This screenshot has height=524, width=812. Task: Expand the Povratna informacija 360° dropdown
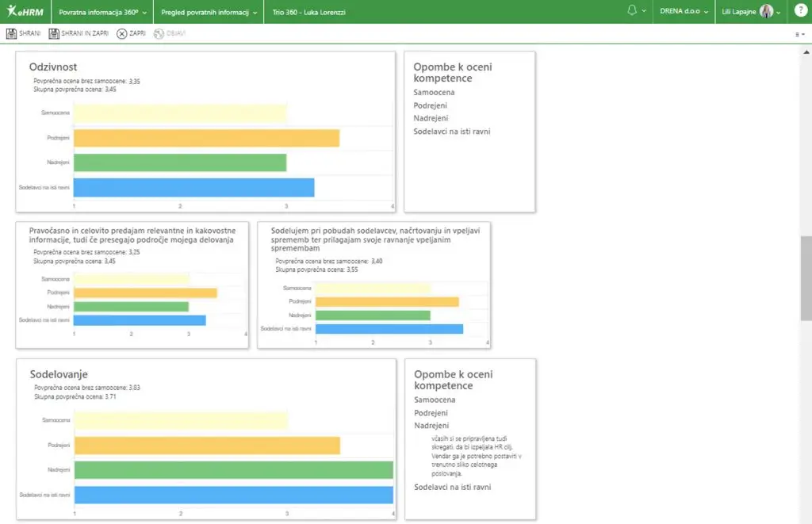tap(102, 12)
